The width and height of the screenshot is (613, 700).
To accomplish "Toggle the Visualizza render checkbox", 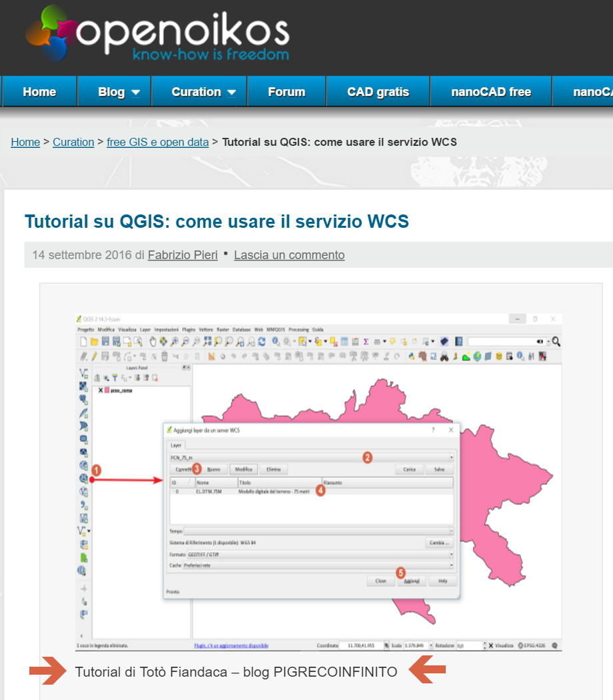I will (x=491, y=645).
